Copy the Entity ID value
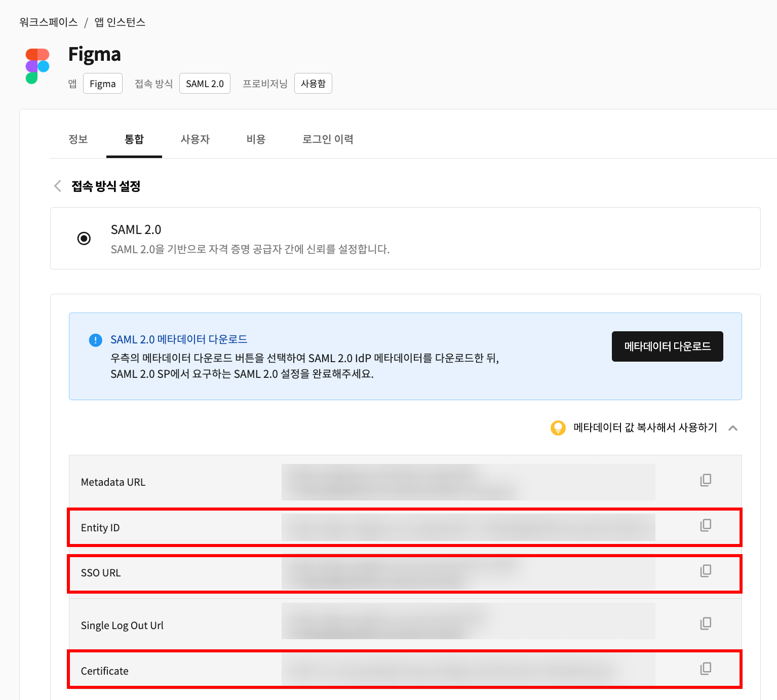This screenshot has height=700, width=777. (706, 525)
